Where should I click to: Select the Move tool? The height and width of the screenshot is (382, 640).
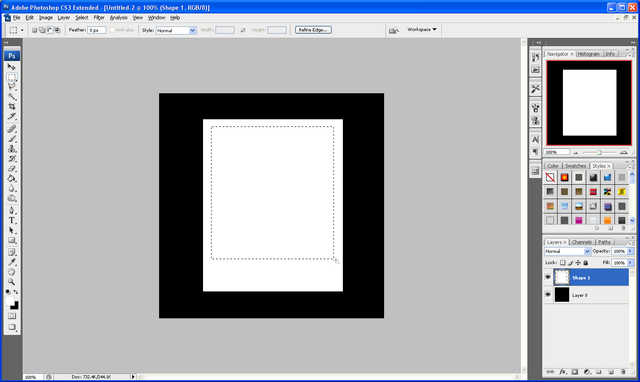tap(12, 67)
